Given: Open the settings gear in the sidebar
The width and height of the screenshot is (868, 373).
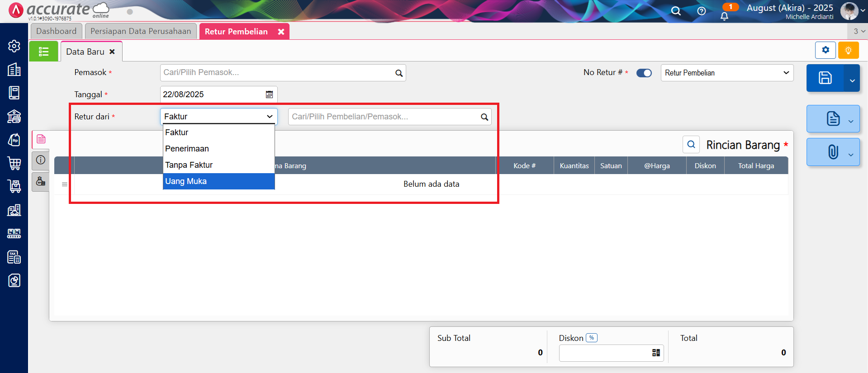Looking at the screenshot, I should point(14,46).
